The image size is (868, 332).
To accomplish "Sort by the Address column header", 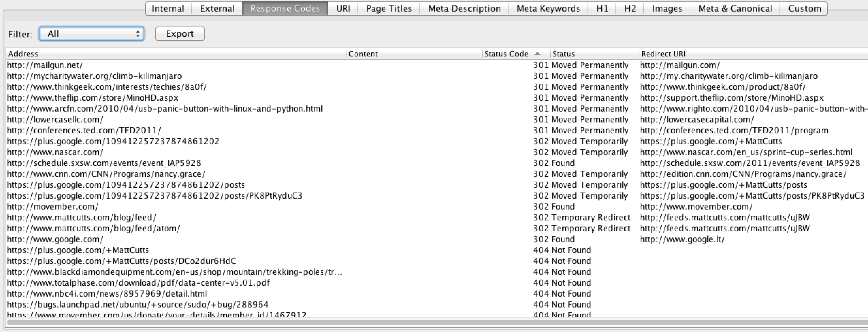I will point(176,54).
